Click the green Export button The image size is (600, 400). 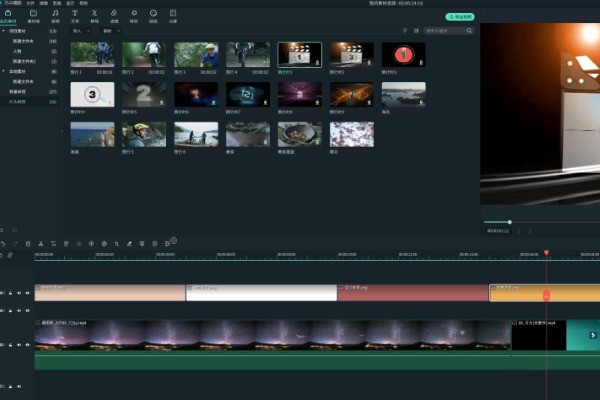click(459, 17)
